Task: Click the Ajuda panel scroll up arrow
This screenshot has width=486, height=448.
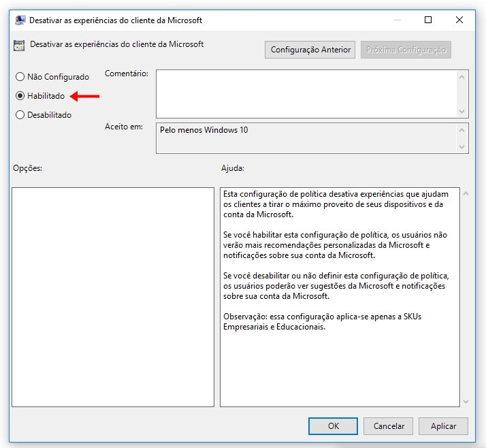Action: [x=466, y=194]
